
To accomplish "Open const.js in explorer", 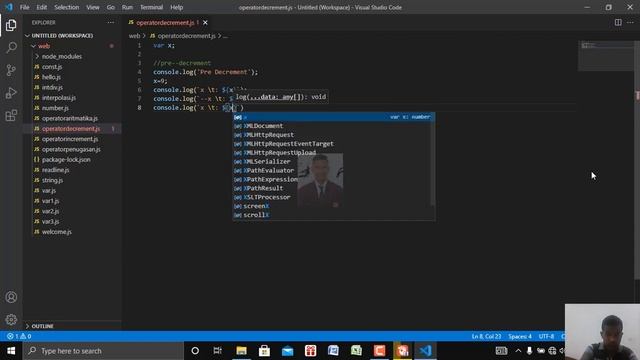I will [x=52, y=67].
